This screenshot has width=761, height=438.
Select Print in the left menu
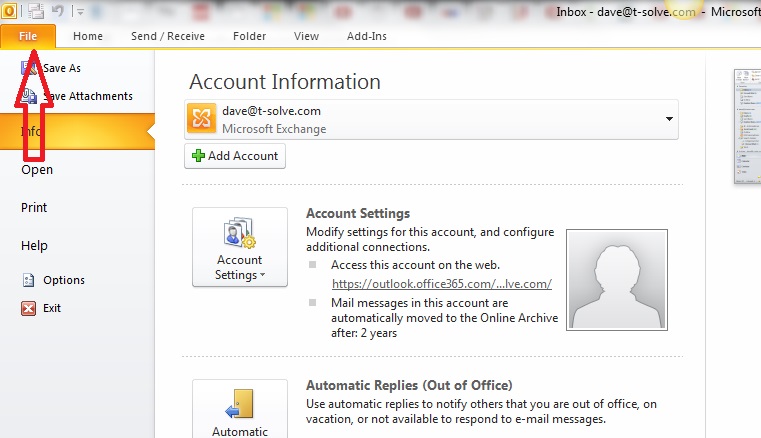pyautogui.click(x=34, y=207)
